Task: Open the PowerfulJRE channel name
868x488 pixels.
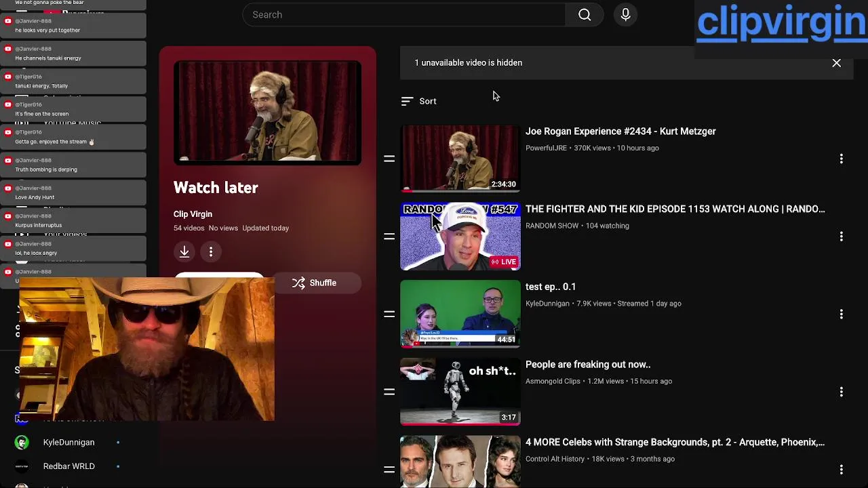Action: click(x=546, y=148)
